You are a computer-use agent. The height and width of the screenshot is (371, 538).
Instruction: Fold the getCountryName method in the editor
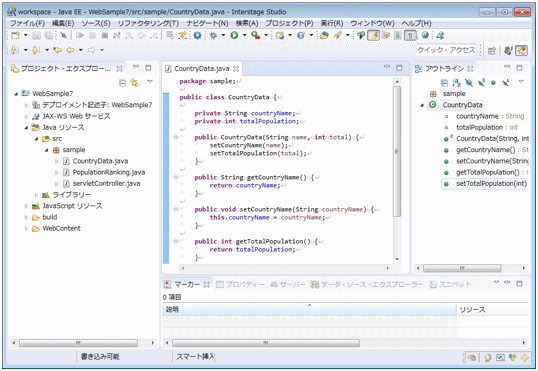(175, 177)
